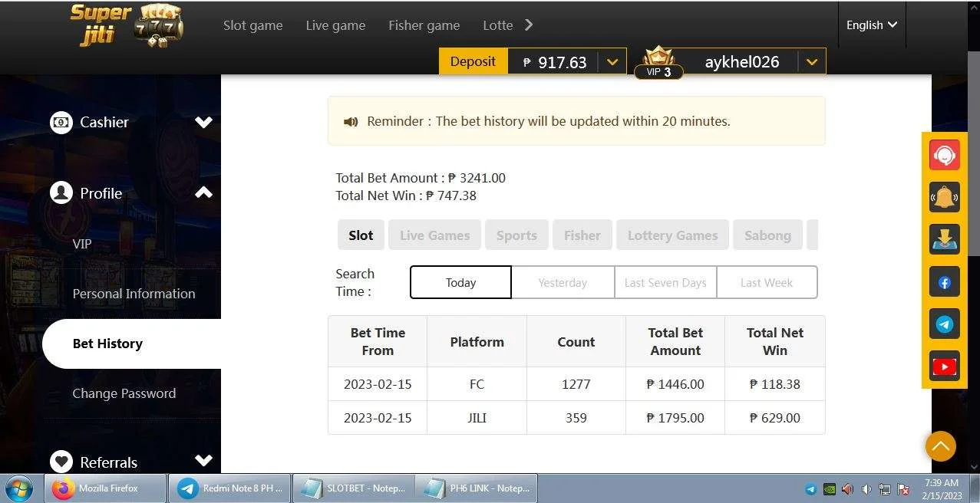Switch to the Sports tab
The width and height of the screenshot is (980, 503).
tap(516, 235)
